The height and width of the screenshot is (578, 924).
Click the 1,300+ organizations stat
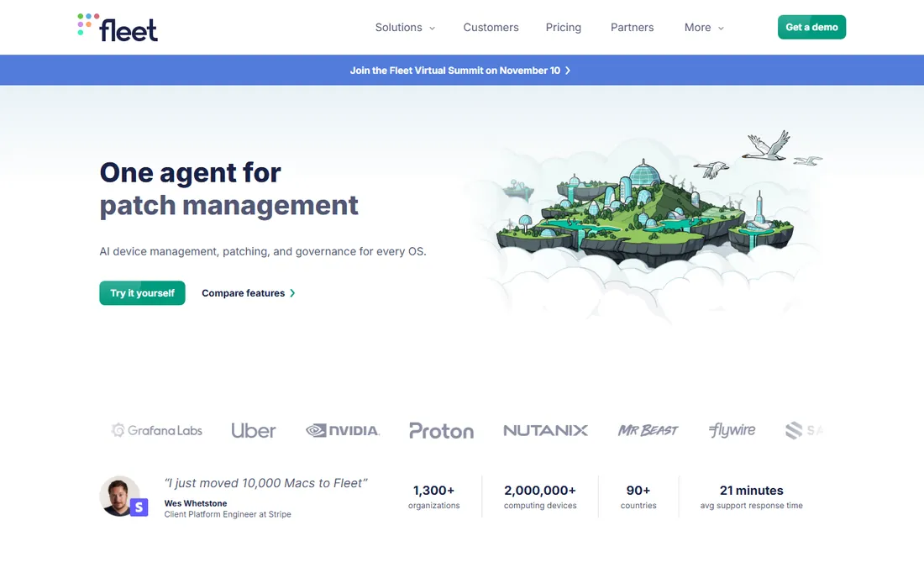click(433, 497)
